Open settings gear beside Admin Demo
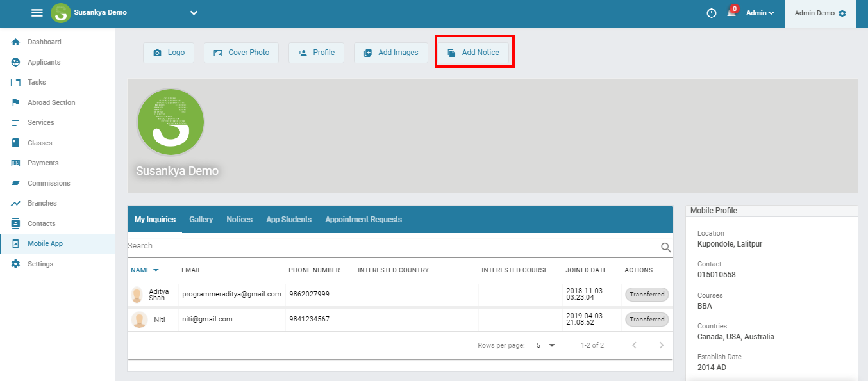This screenshot has width=868, height=381. 842,13
